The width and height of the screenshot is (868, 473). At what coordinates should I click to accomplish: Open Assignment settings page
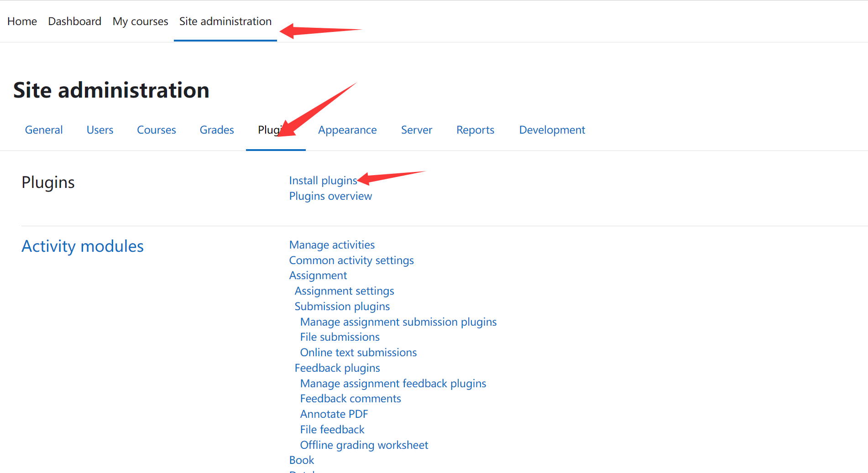tap(344, 291)
